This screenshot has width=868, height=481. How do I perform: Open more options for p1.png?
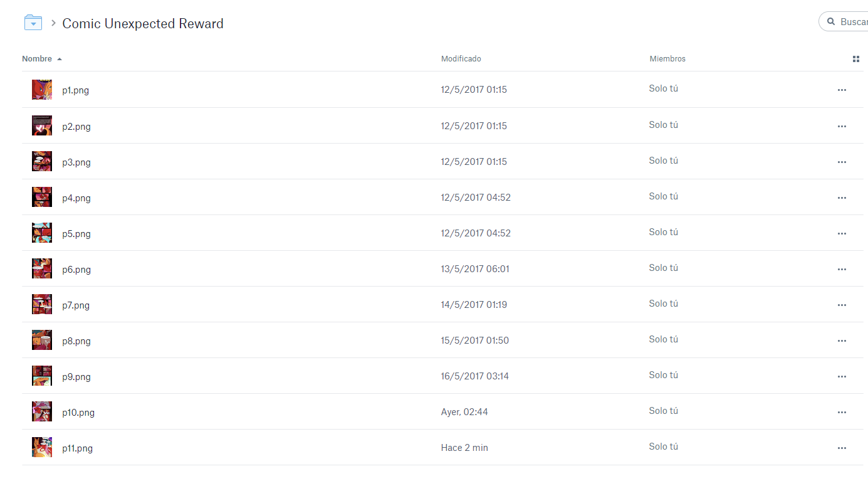(842, 90)
